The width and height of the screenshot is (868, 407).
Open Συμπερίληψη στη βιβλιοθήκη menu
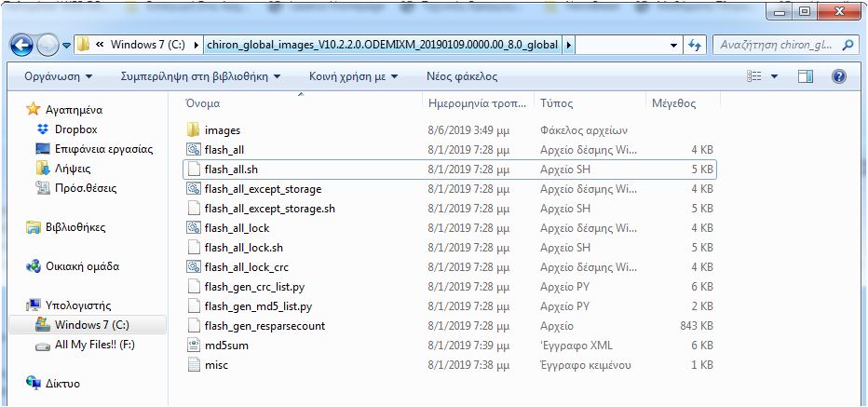[201, 76]
